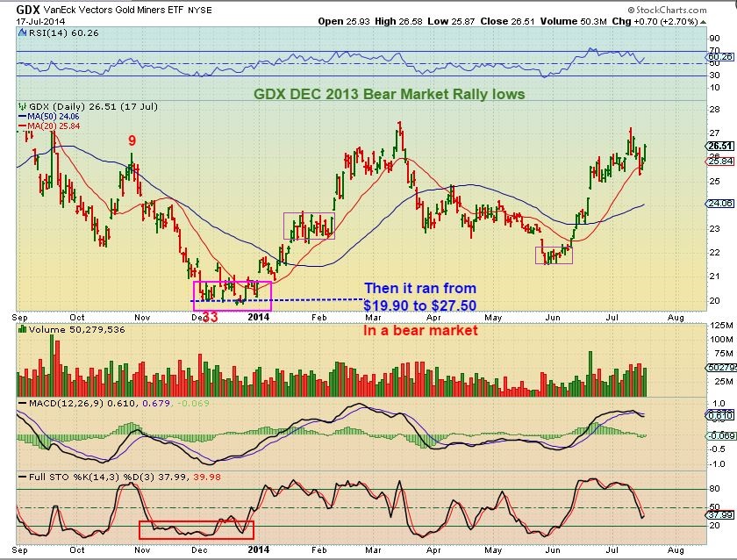The width and height of the screenshot is (737, 560).
Task: Click the 'MA(20) 25.84' legend text
Action: 54,126
